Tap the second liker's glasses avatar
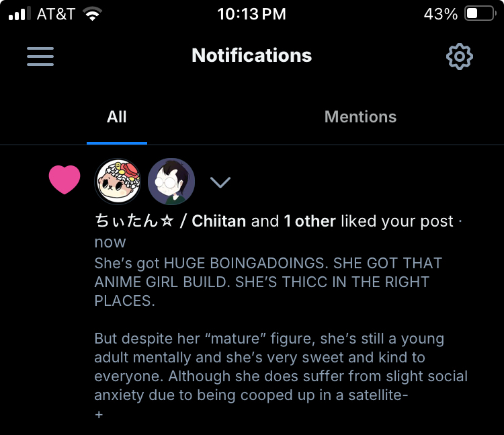 [171, 182]
